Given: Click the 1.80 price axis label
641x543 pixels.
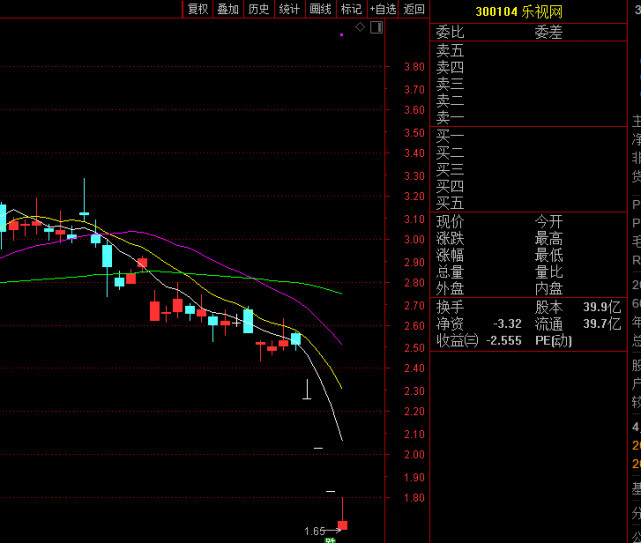Looking at the screenshot, I should coord(414,498).
